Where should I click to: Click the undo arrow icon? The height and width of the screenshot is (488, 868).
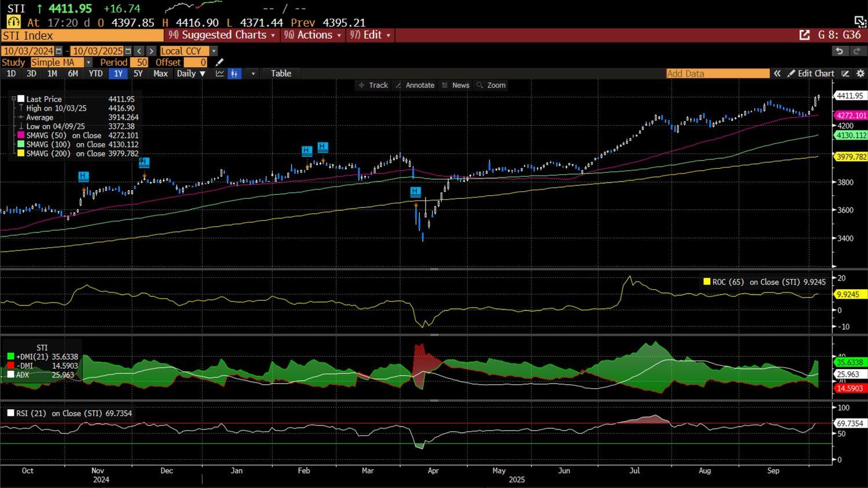click(x=839, y=51)
